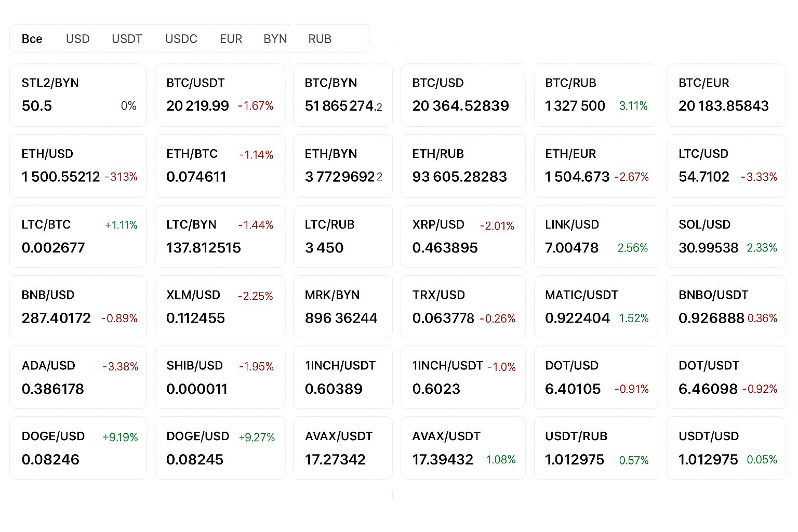Switch to the RUB tab
Image resolution: width=798 pixels, height=532 pixels.
[x=320, y=39]
